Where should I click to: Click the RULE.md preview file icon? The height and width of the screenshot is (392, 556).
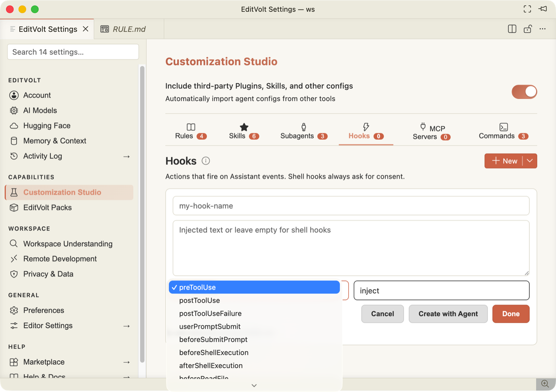click(x=105, y=29)
